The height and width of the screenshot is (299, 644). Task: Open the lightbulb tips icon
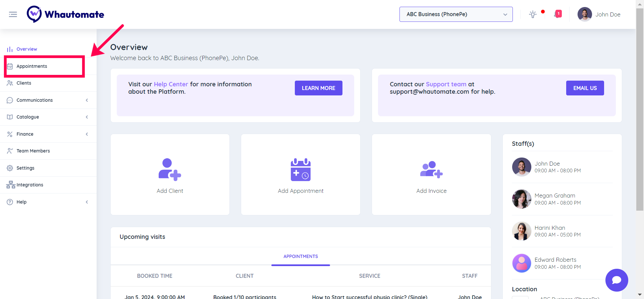pyautogui.click(x=533, y=14)
